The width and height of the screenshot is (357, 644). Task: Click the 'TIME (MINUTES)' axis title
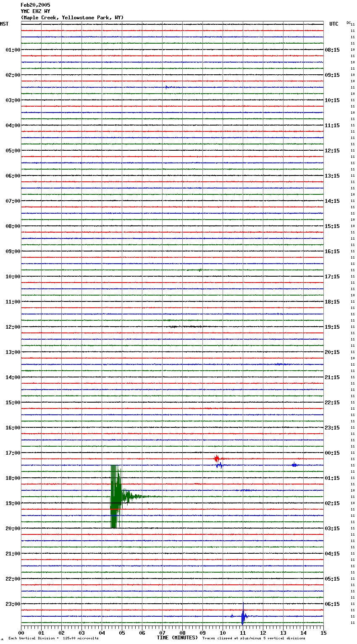point(177,638)
